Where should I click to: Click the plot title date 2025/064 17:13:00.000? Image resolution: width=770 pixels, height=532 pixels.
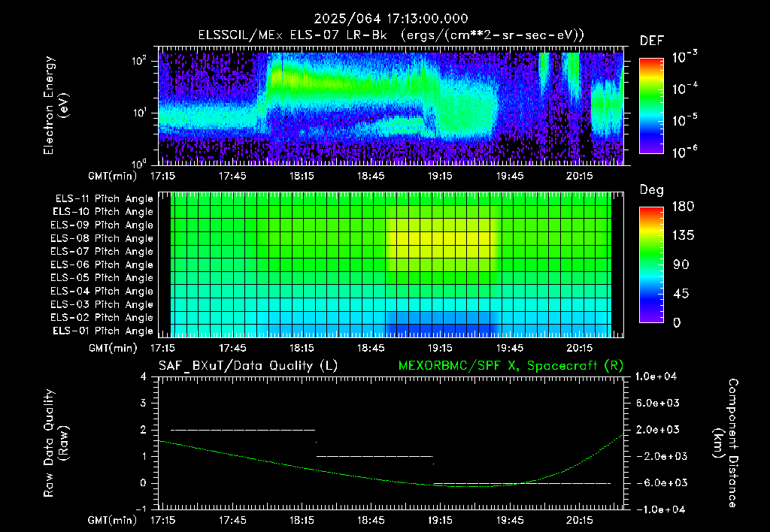click(x=391, y=19)
